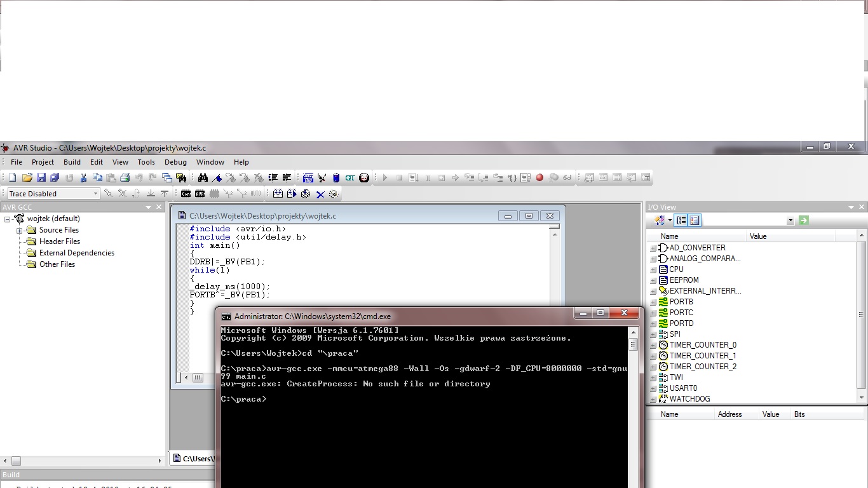Select External Dependencies in project tree
This screenshot has width=868, height=488.
pos(77,253)
